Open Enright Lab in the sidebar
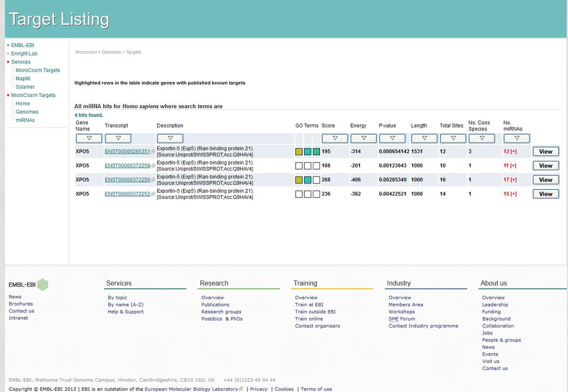 pyautogui.click(x=24, y=54)
